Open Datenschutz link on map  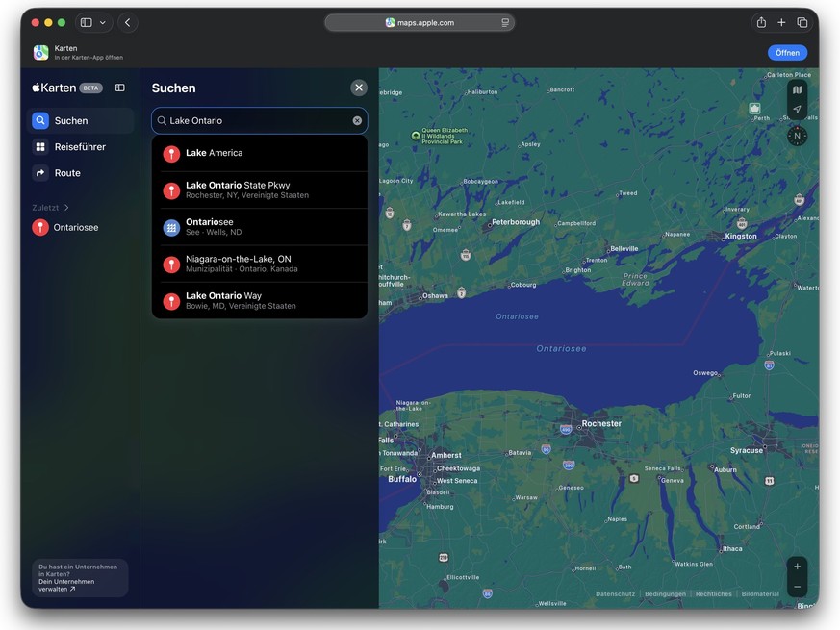[x=615, y=593]
